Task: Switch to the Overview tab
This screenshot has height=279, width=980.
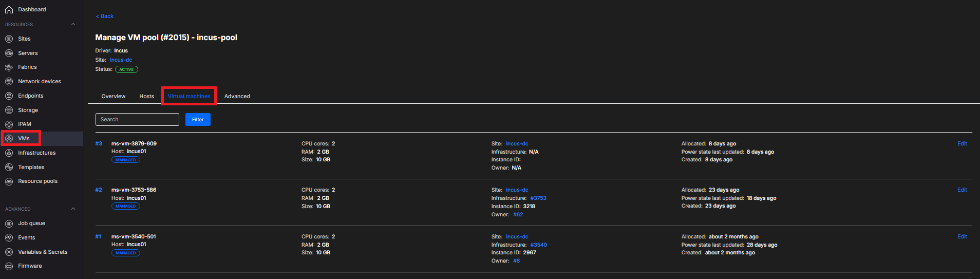Action: pos(113,97)
